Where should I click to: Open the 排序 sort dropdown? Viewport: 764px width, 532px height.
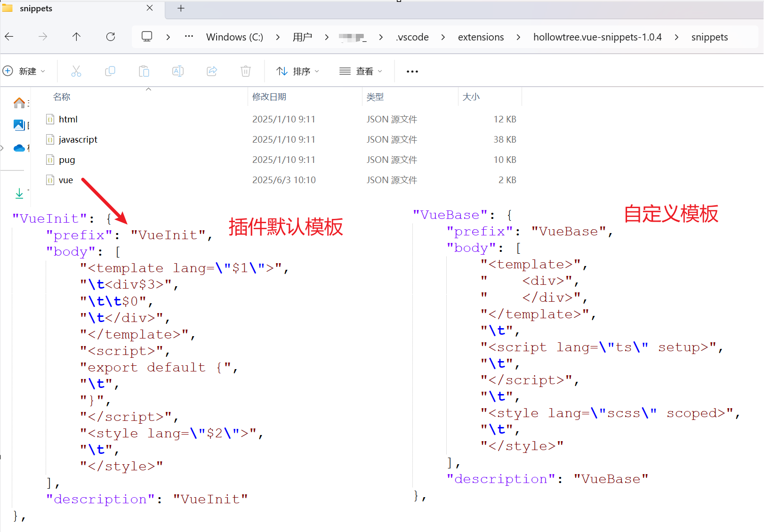(x=298, y=71)
